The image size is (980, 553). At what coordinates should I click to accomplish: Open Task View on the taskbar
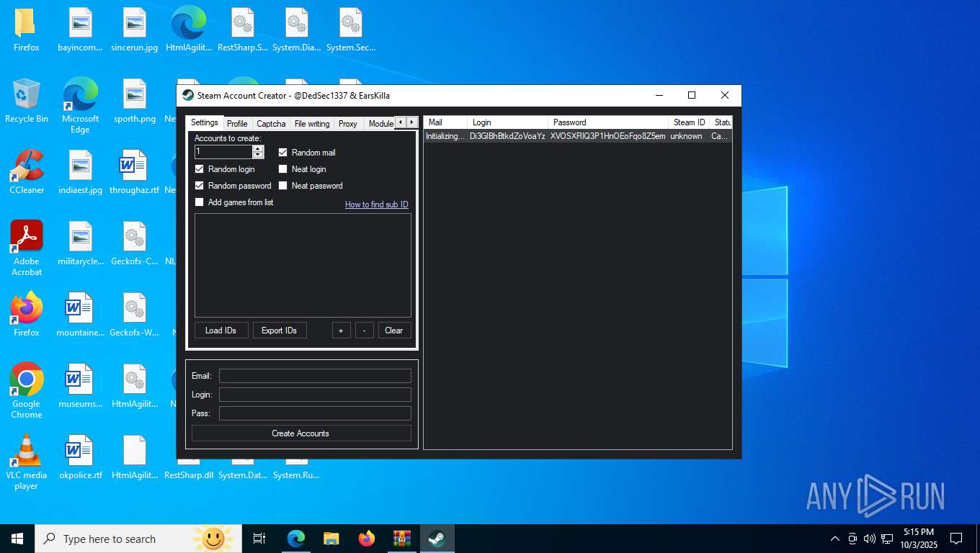coord(259,539)
